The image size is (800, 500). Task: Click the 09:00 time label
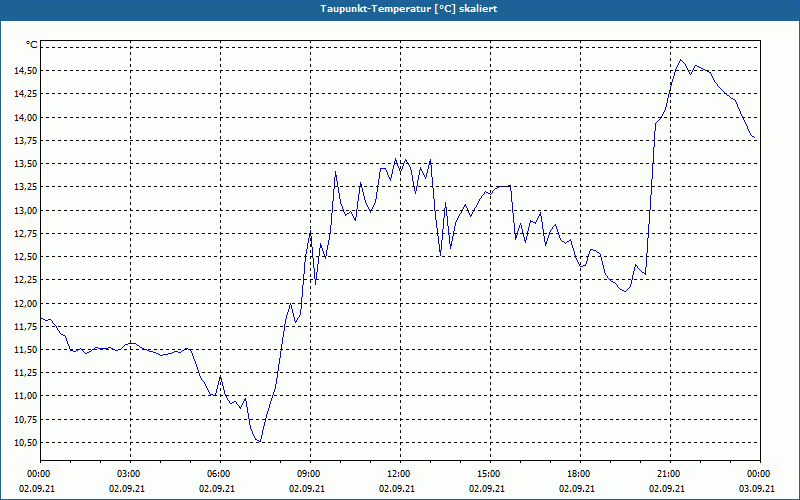[x=310, y=474]
